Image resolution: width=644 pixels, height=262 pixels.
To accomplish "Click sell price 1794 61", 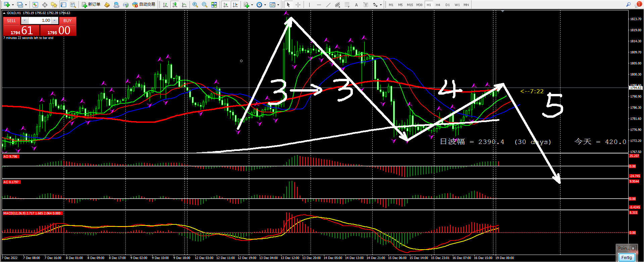I will 21,30.
